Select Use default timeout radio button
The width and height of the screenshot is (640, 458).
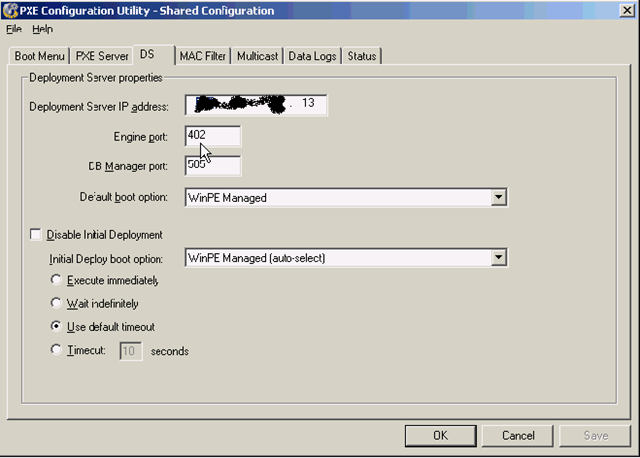point(56,327)
